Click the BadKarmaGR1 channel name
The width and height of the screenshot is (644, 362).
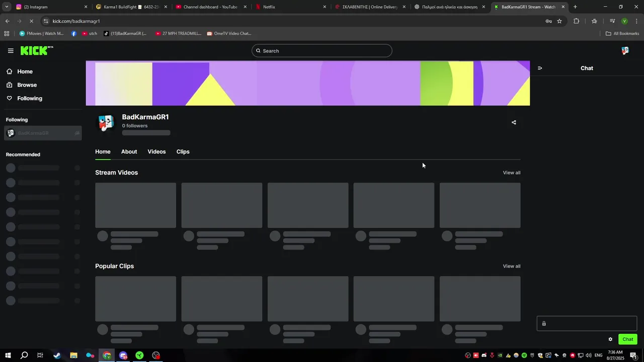pyautogui.click(x=145, y=117)
